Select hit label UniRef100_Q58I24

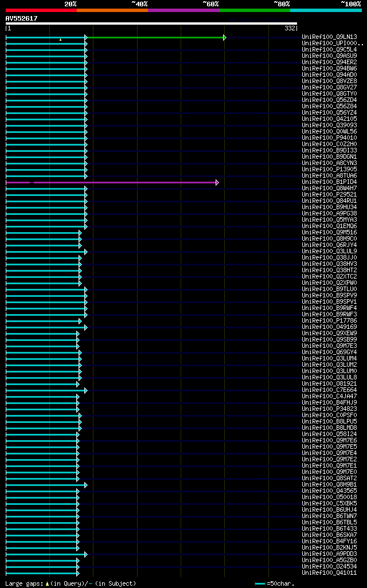pos(330,434)
